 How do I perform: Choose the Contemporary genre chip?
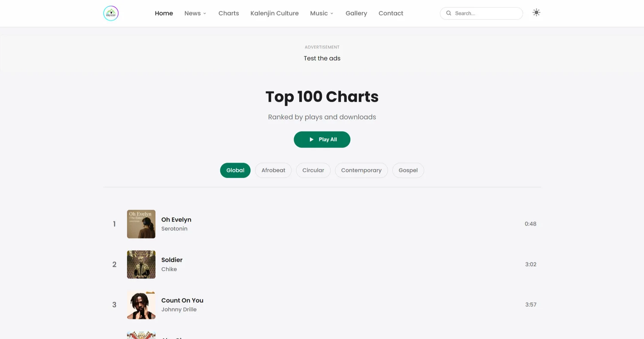(361, 170)
